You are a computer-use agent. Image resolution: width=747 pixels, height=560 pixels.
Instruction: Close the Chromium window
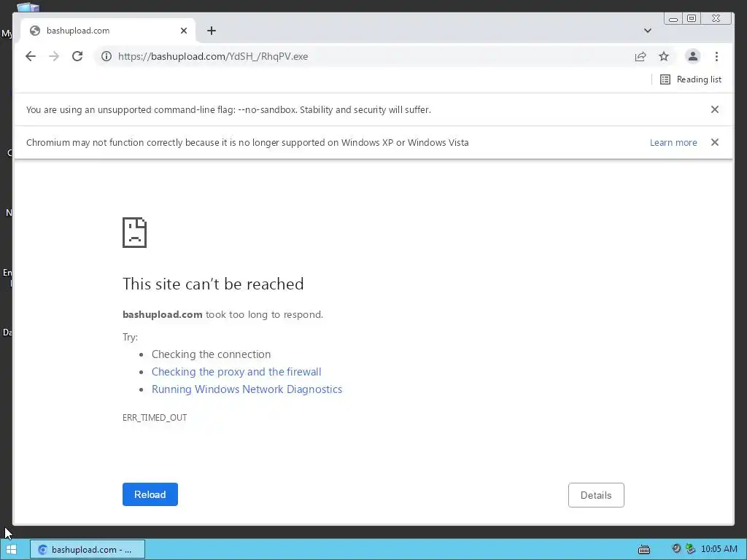click(716, 18)
